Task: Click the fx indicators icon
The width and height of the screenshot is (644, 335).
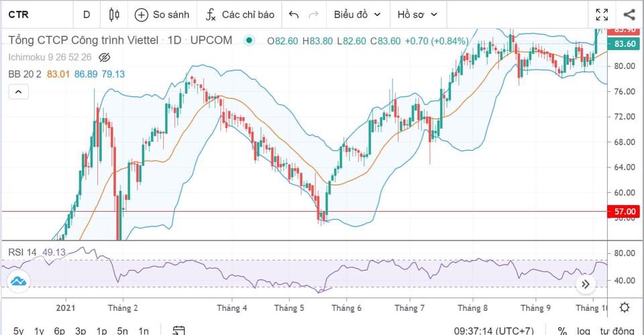Action: coord(210,15)
